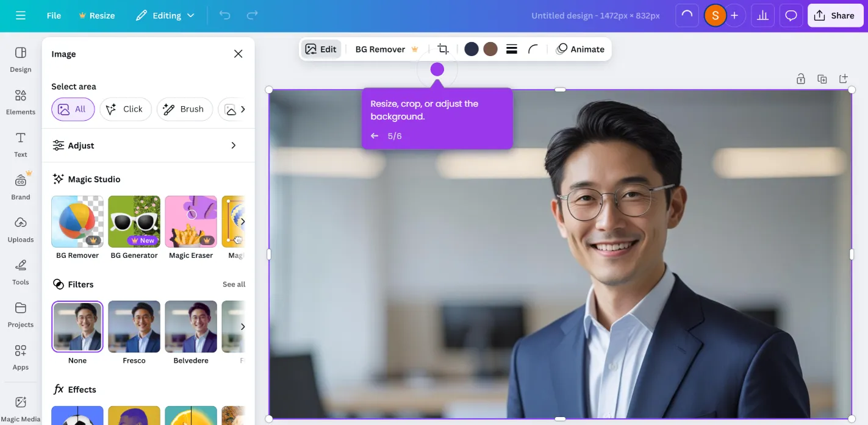Click BG Remover in the floating toolbar

[x=387, y=49]
